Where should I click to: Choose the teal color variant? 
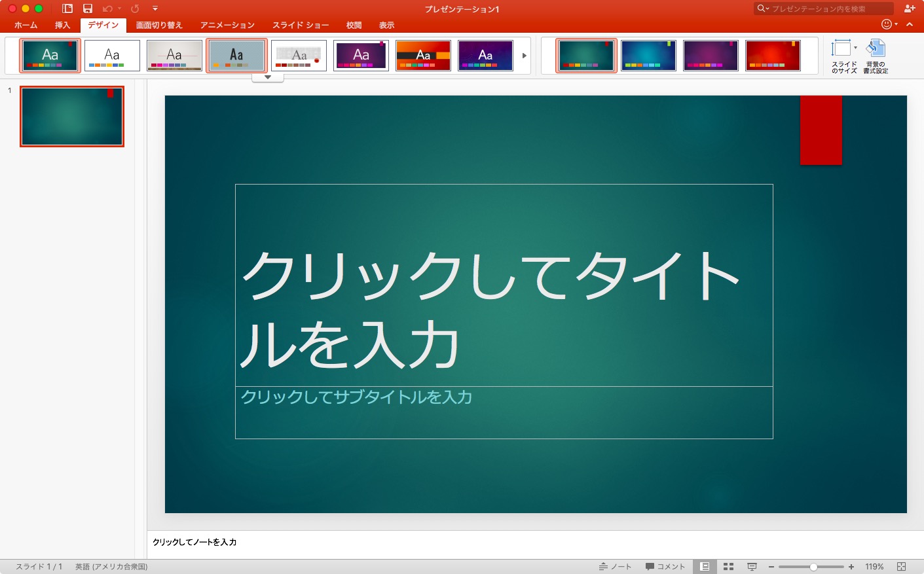(x=586, y=56)
